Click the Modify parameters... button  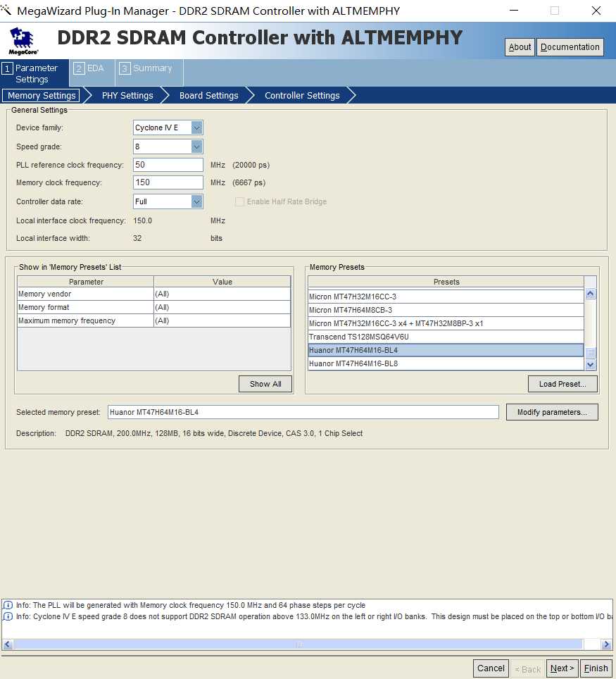(x=552, y=412)
